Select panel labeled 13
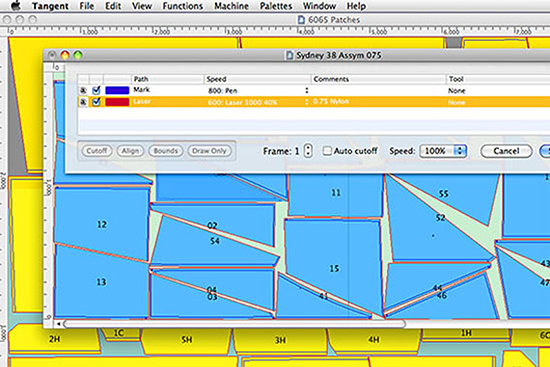 pos(101,282)
